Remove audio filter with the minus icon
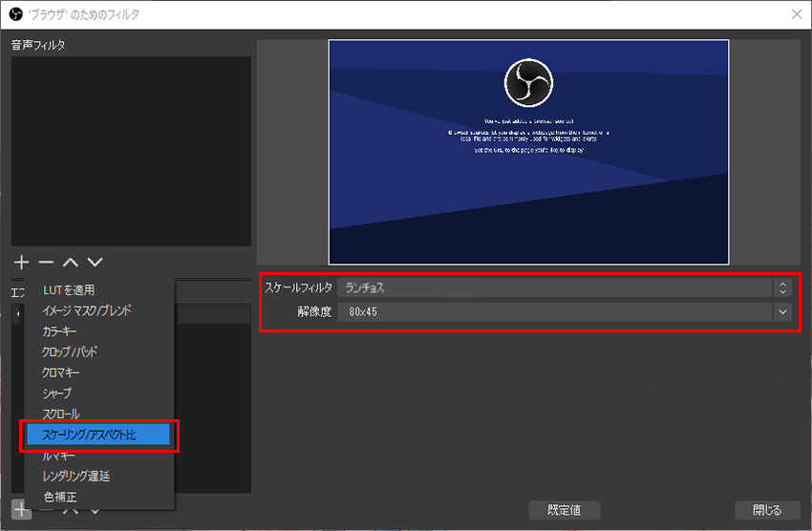This screenshot has height=531, width=812. (45, 262)
